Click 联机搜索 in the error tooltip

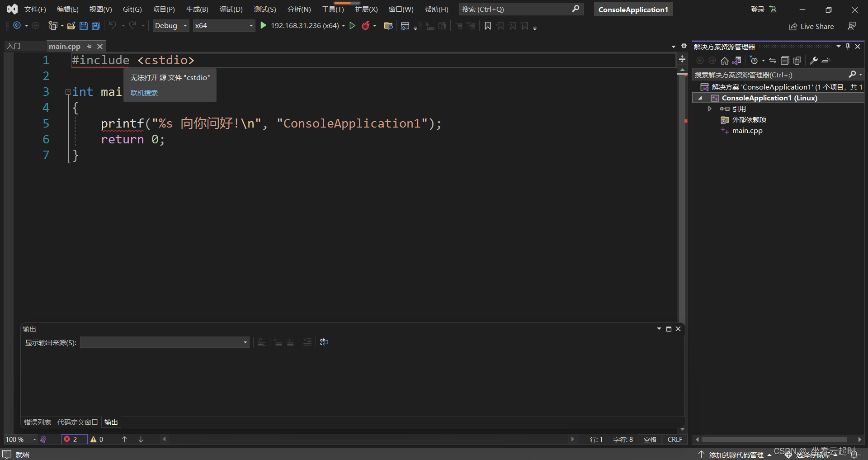point(144,93)
